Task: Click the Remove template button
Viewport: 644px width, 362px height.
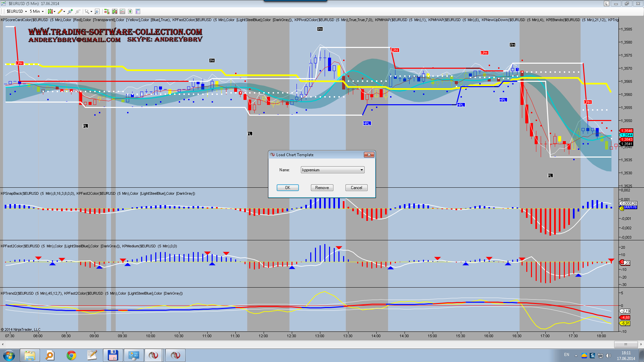Action: pyautogui.click(x=322, y=188)
